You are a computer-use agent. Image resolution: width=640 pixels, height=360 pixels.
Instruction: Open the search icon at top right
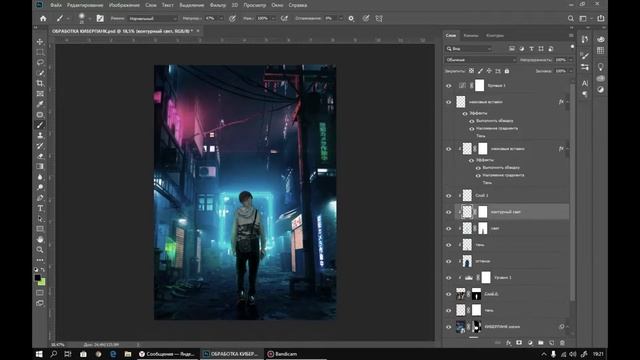(x=571, y=18)
